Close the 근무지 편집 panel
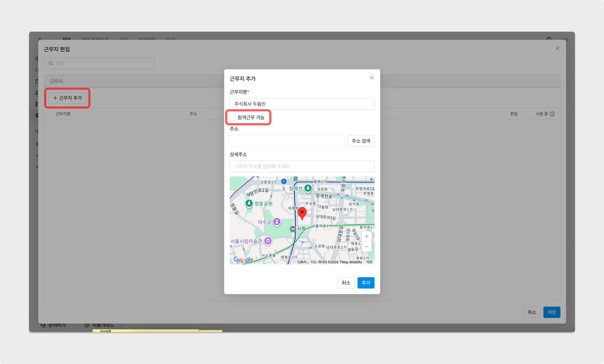The width and height of the screenshot is (604, 364). pyautogui.click(x=557, y=48)
